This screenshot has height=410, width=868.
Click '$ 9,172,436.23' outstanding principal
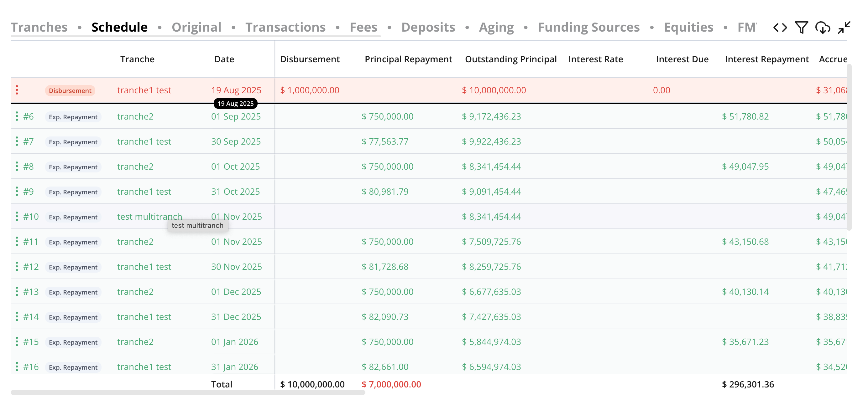pos(491,116)
